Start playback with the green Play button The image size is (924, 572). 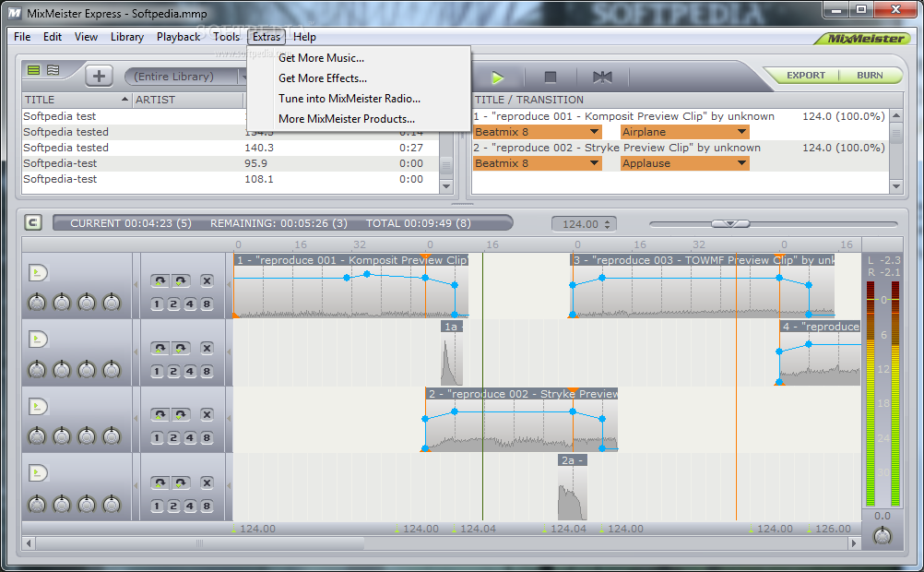tap(497, 77)
